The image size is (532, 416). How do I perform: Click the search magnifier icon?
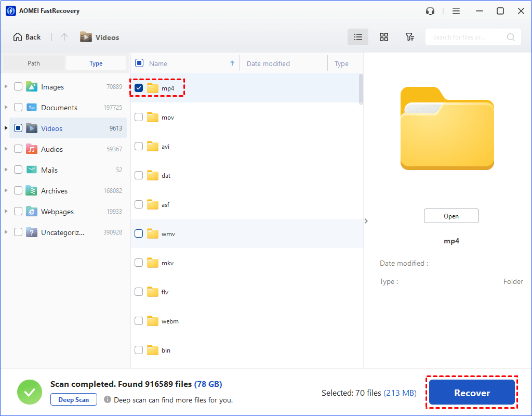pyautogui.click(x=511, y=37)
